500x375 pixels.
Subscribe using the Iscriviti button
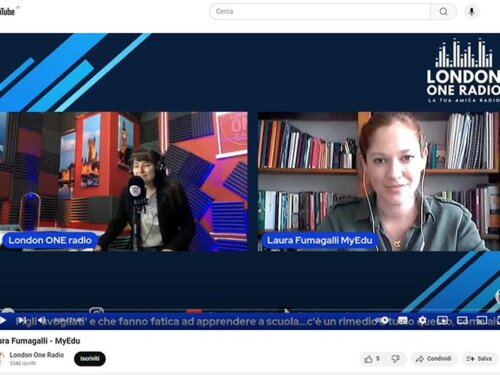click(x=90, y=359)
